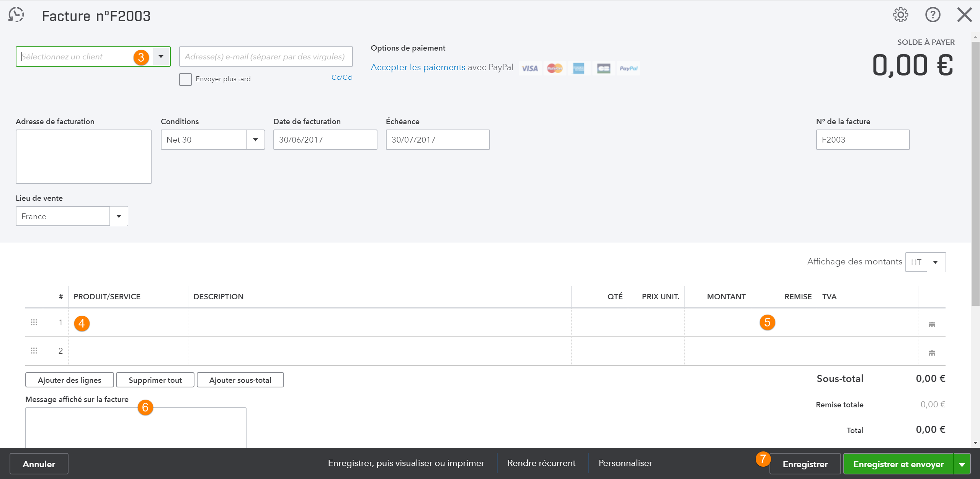The width and height of the screenshot is (980, 479).
Task: Click the Adresse de facturation text box
Action: (83, 157)
